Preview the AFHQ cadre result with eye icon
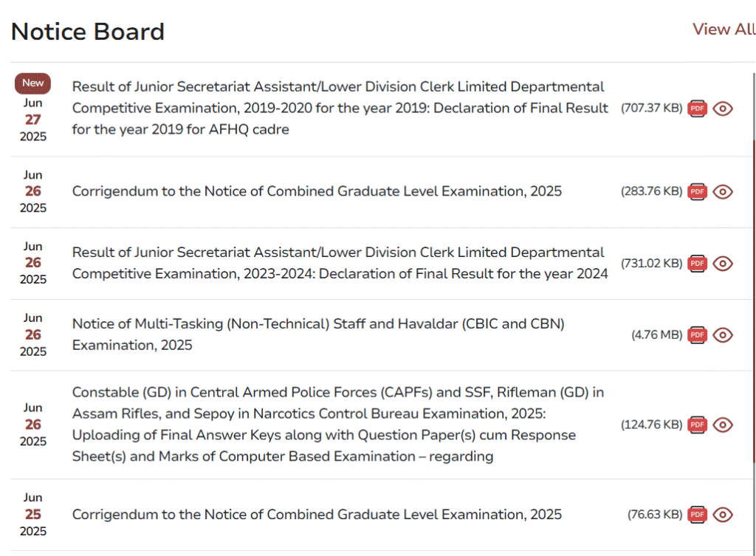 [x=723, y=109]
